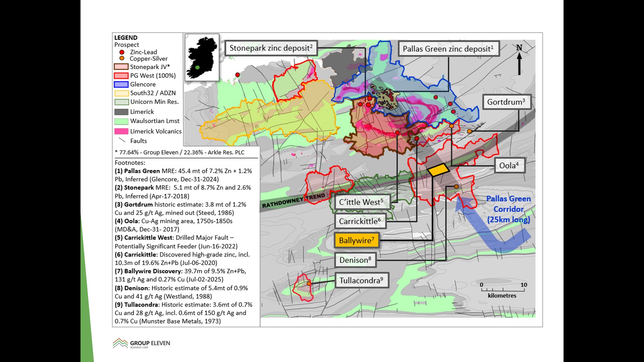Click the orange Tullacondra prospect dot
The height and width of the screenshot is (362, 644).
[309, 284]
